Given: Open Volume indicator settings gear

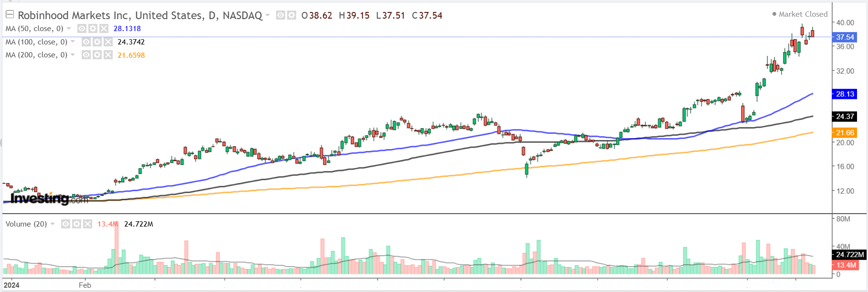Looking at the screenshot, I should click(x=76, y=224).
